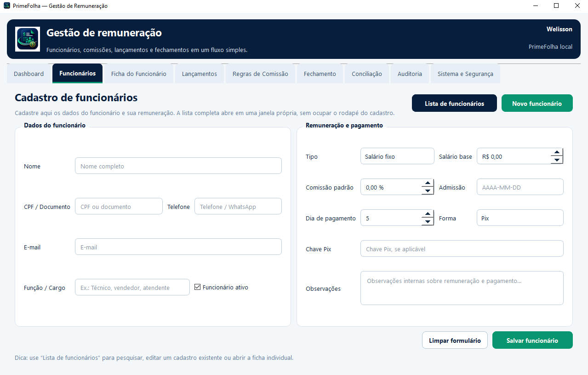This screenshot has height=375, width=588.
Task: Decrease Salário base with down arrow
Action: 557,160
